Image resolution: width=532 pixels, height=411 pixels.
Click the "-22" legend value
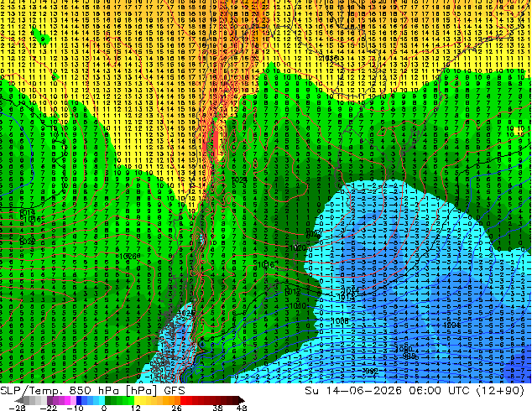(x=49, y=408)
